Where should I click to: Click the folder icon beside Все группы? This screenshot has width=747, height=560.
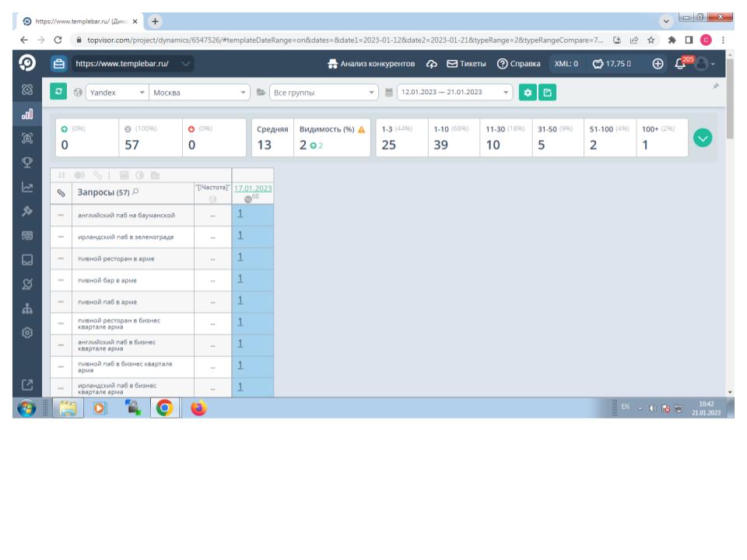click(x=261, y=93)
